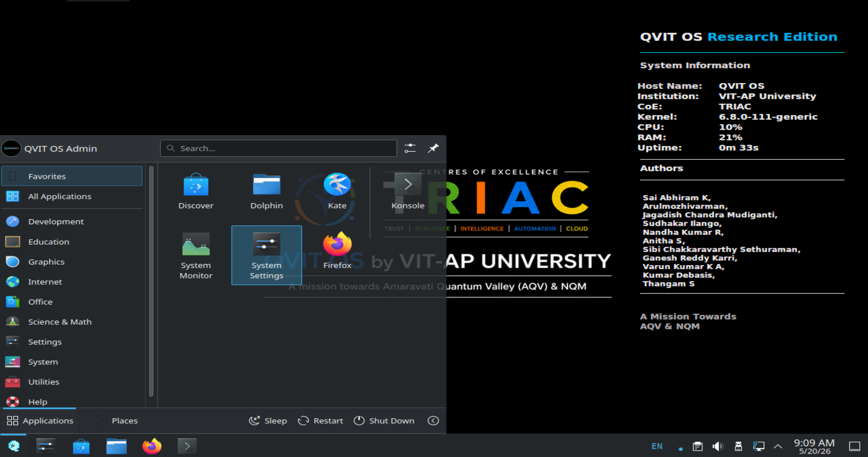Open System Settings in favorites grid
868x457 pixels.
tap(266, 255)
